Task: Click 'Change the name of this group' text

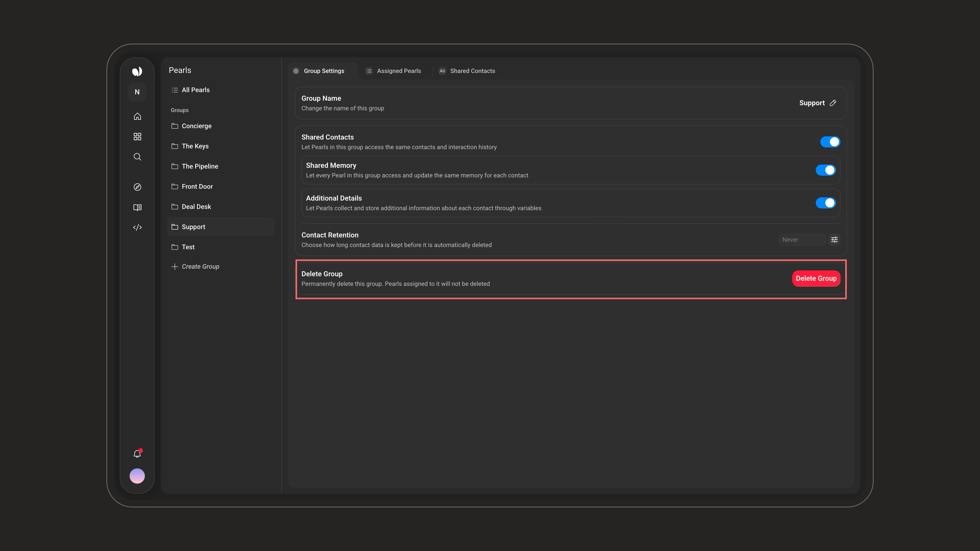Action: pyautogui.click(x=343, y=108)
